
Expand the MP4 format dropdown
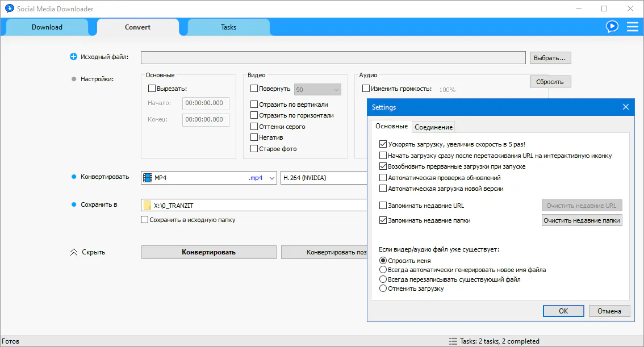[x=271, y=178]
